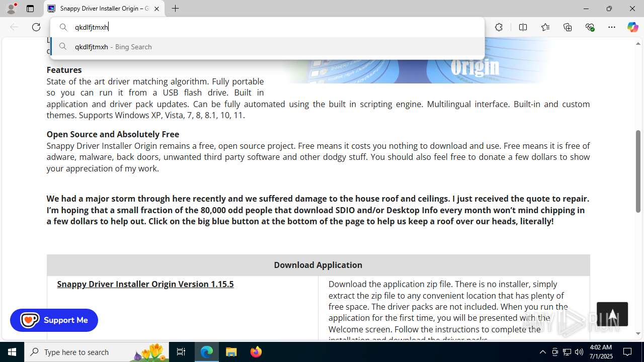
Task: Open the Edge profile icon
Action: tap(11, 9)
